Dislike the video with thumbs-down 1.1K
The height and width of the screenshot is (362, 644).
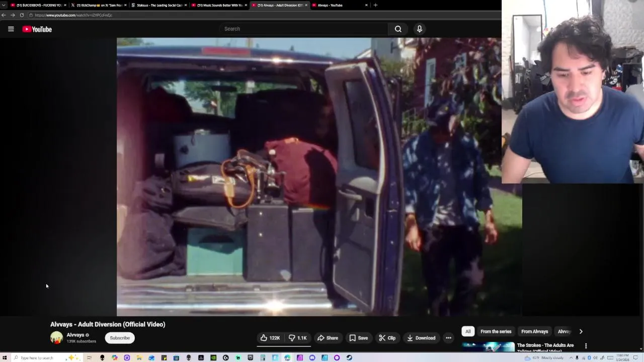298,338
